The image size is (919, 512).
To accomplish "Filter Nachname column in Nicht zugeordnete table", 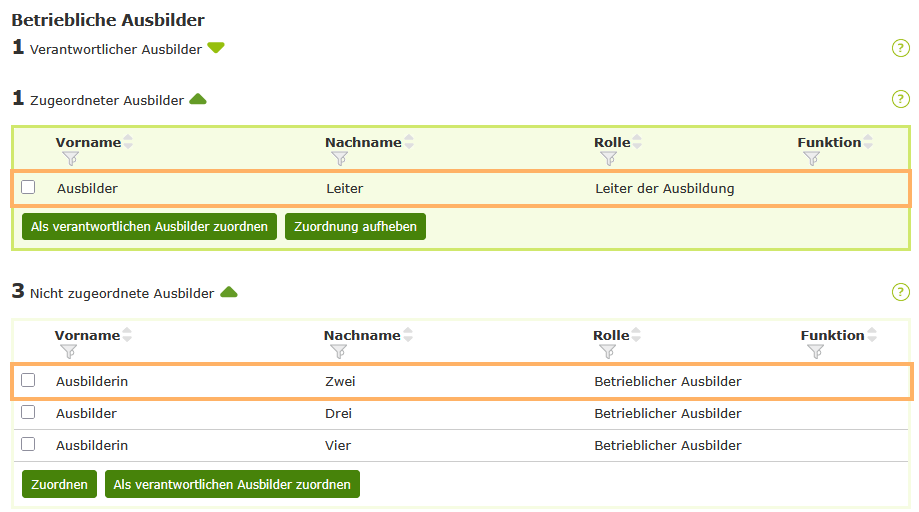I will pyautogui.click(x=338, y=351).
